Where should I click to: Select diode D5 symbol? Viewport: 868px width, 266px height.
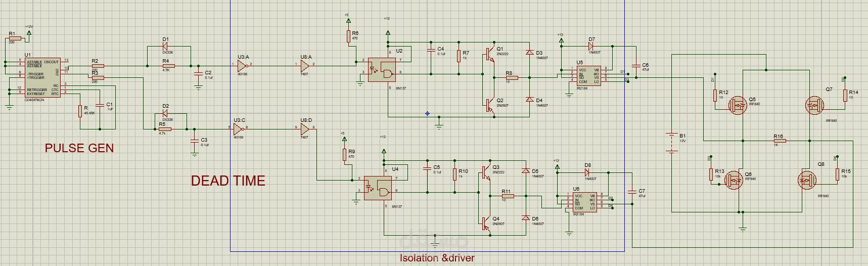[525, 171]
